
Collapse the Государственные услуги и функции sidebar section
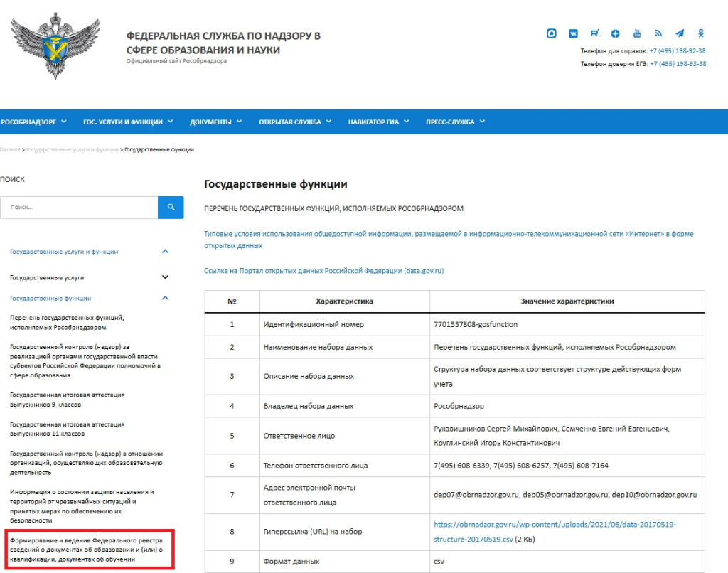(x=165, y=251)
